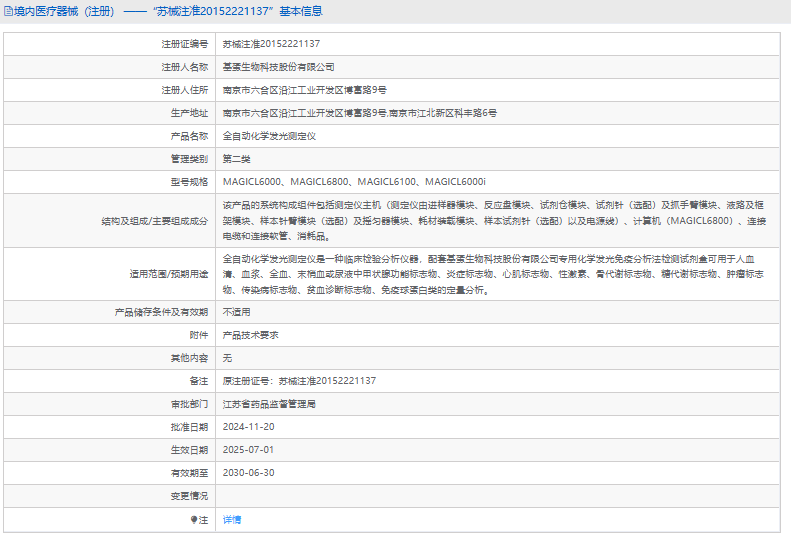Click the 管理类别 label
Screen dimensions: 791x537
189,159
